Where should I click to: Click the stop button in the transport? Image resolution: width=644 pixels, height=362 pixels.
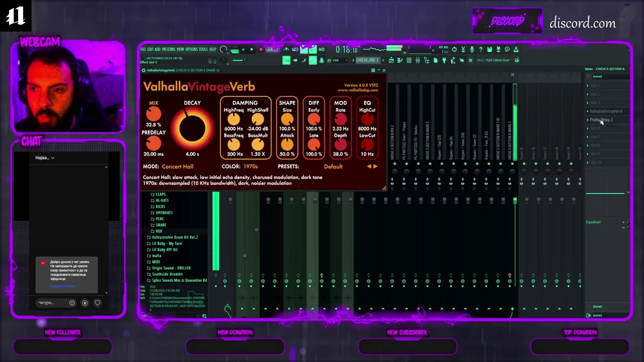[x=252, y=49]
